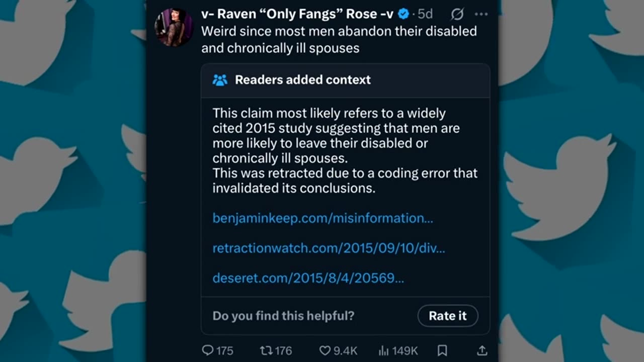Image resolution: width=644 pixels, height=362 pixels.
Task: Open the tweet's 5d timestamp
Action: point(425,14)
